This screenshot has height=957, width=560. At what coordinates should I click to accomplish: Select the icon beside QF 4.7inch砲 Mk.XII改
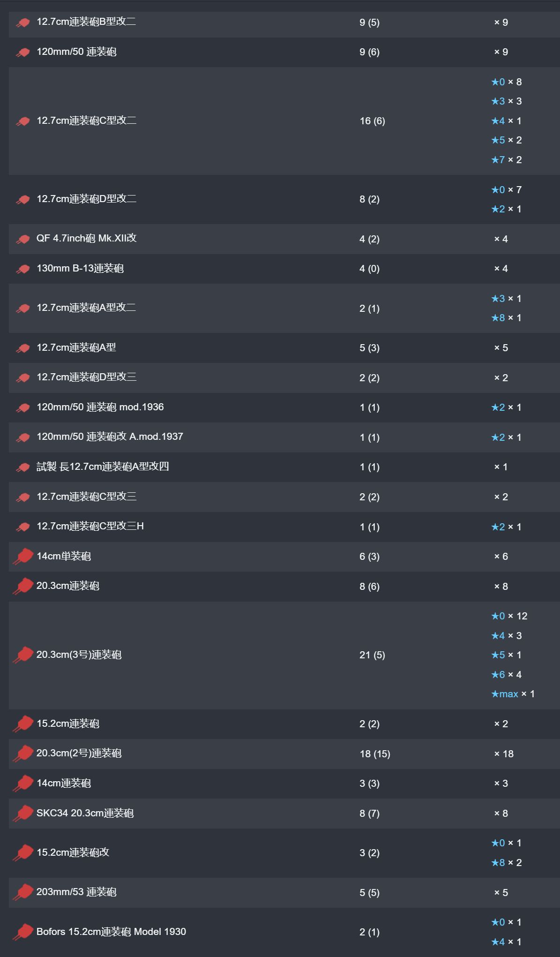pyautogui.click(x=23, y=239)
